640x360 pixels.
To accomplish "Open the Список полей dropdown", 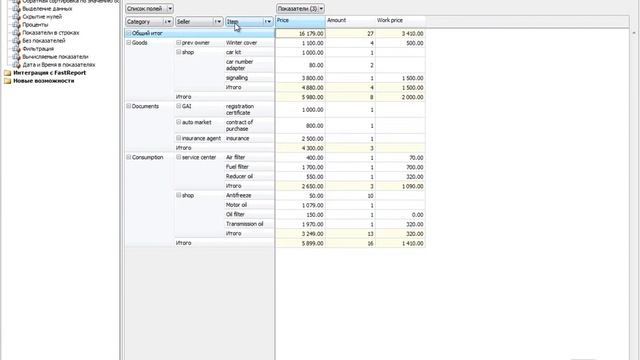I will tap(149, 9).
